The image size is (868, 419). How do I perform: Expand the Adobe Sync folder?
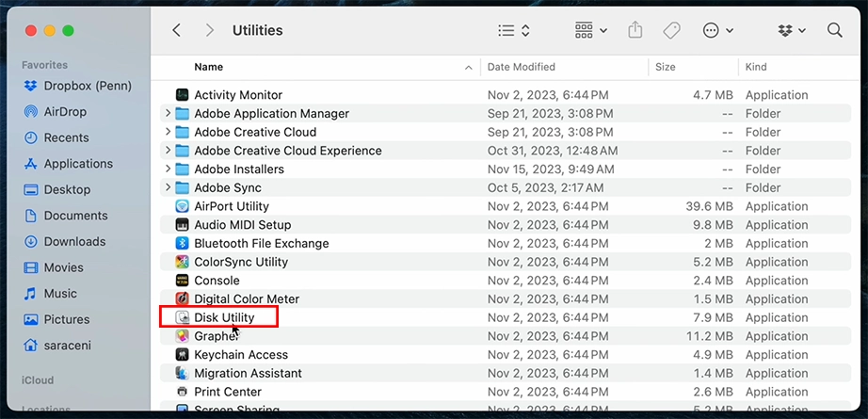pyautogui.click(x=168, y=187)
